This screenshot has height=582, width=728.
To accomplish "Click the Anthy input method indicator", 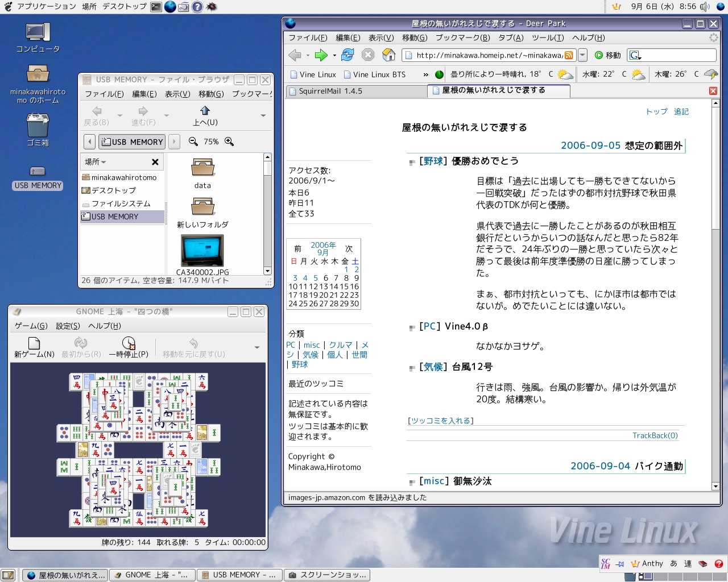I will point(647,563).
